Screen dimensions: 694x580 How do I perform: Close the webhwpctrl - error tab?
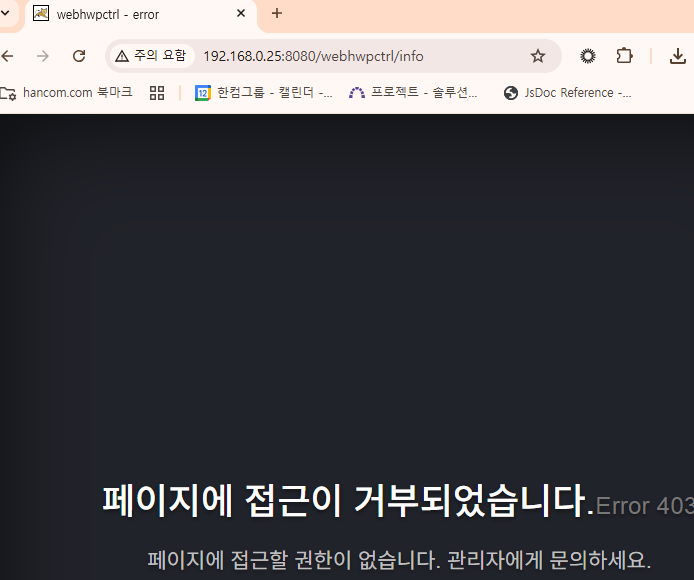(x=241, y=14)
